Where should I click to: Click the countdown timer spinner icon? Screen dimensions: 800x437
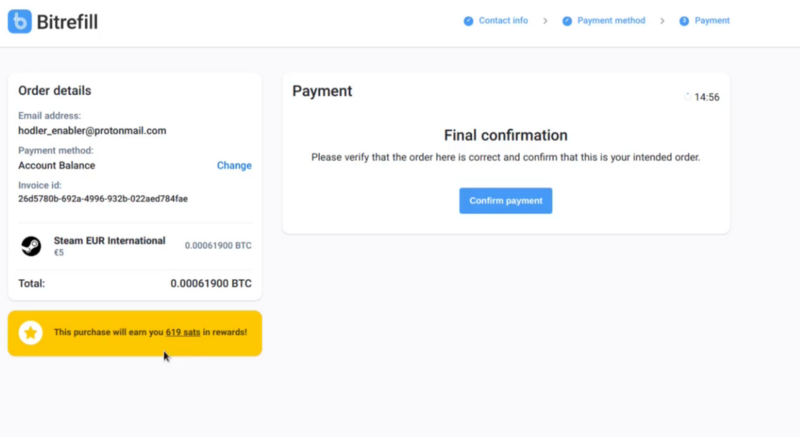click(x=687, y=97)
